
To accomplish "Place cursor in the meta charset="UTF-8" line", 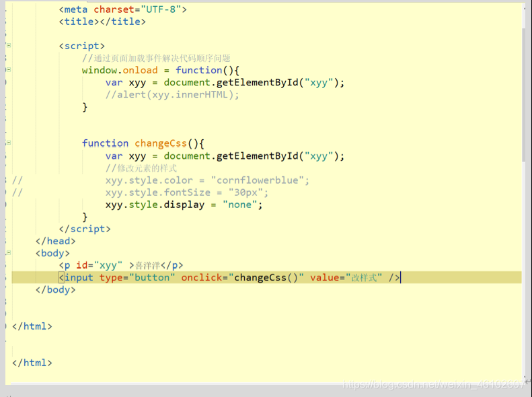I will [x=123, y=9].
